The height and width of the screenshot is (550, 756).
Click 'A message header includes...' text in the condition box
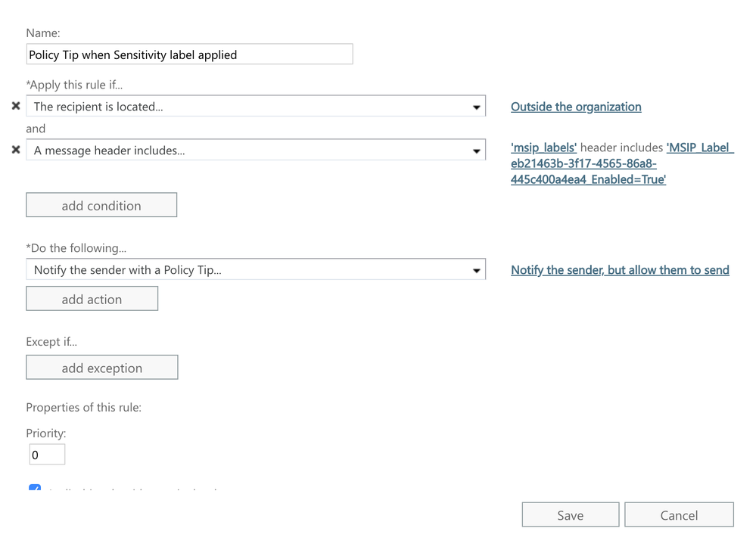pos(110,151)
